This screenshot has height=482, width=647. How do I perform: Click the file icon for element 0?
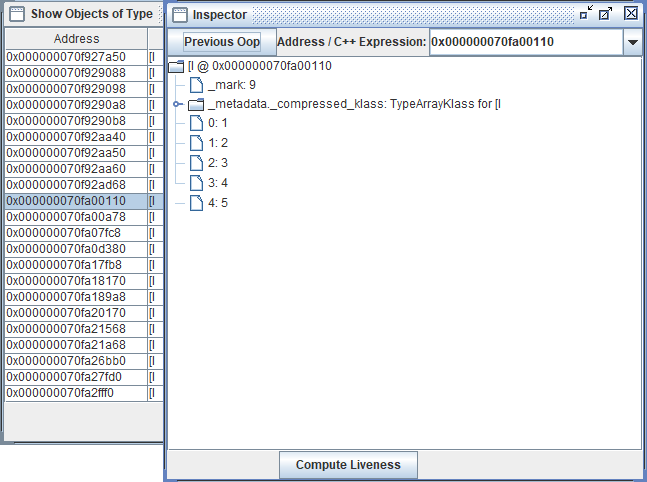click(196, 123)
